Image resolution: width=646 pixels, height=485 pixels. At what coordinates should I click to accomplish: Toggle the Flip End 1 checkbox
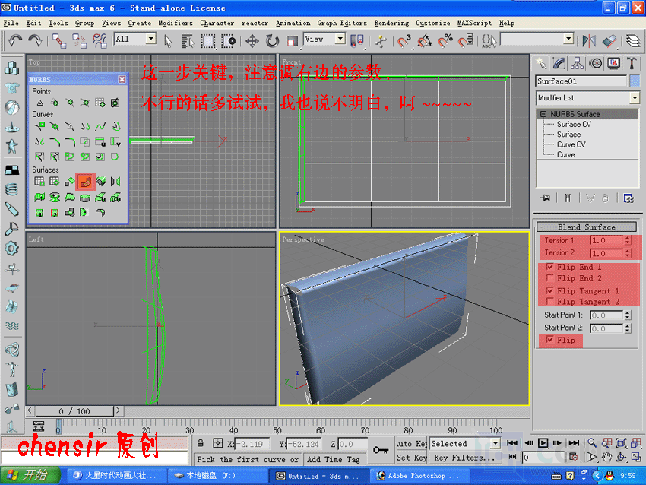[x=549, y=267]
